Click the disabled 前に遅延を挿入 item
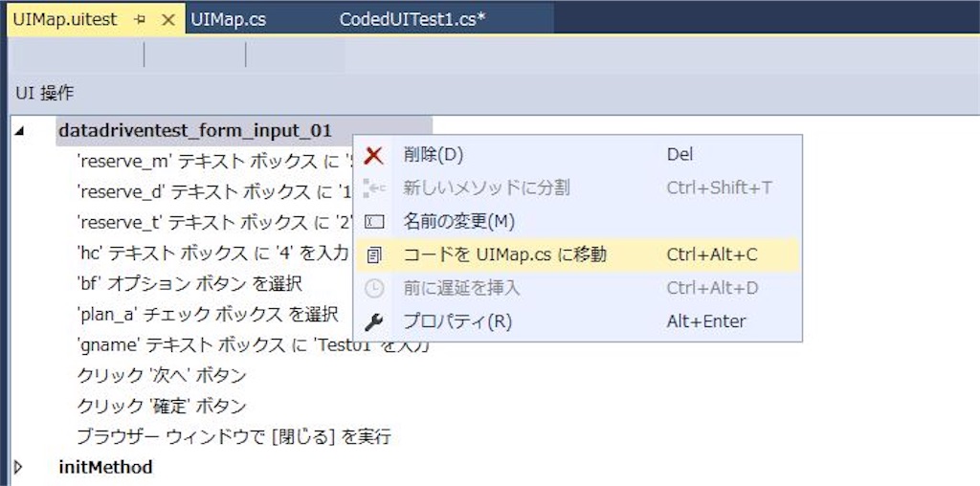Image resolution: width=980 pixels, height=486 pixels. 578,288
